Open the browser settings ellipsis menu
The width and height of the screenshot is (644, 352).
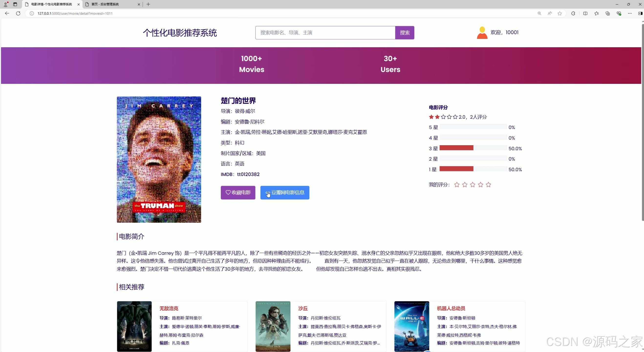[630, 13]
